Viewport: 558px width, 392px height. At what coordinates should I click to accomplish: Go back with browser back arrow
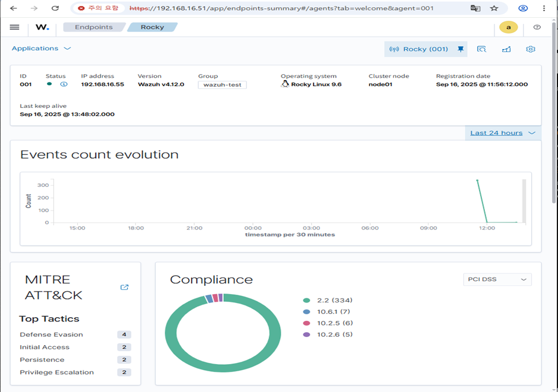(x=14, y=8)
